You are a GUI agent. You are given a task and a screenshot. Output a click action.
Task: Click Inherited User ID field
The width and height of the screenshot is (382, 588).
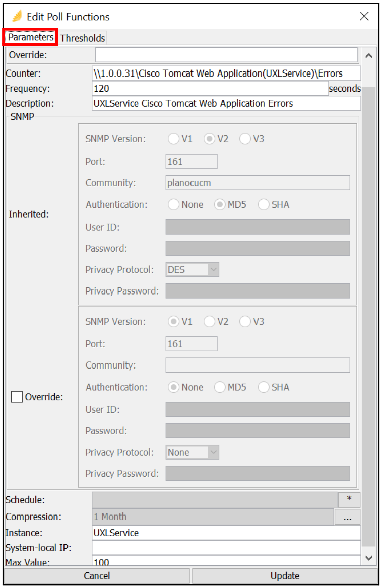coord(258,227)
